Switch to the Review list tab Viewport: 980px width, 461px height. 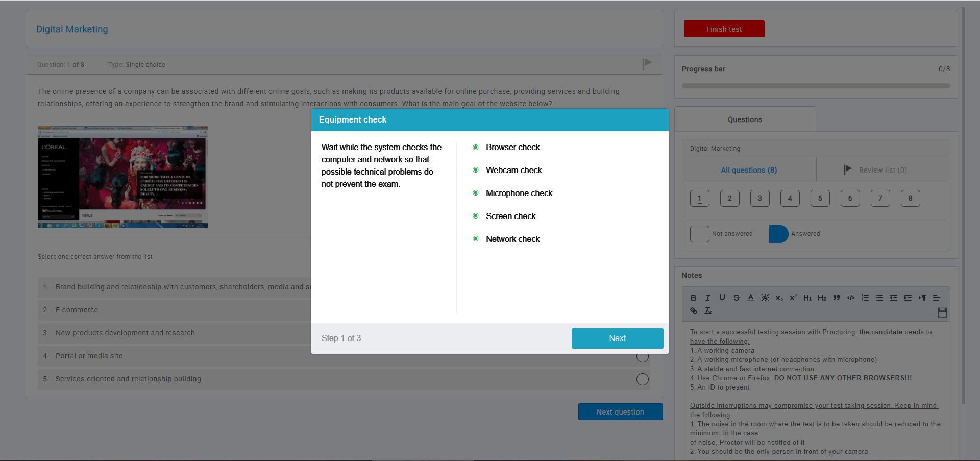882,169
